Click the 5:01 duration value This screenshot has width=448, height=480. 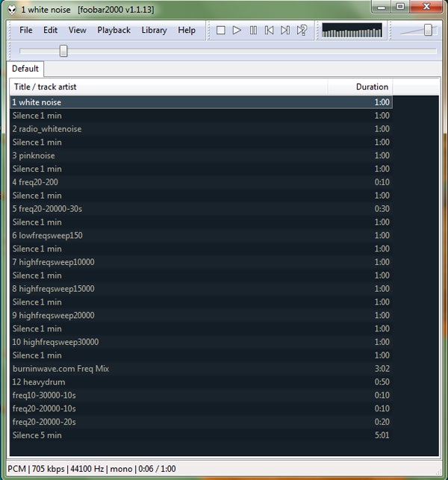pos(382,435)
